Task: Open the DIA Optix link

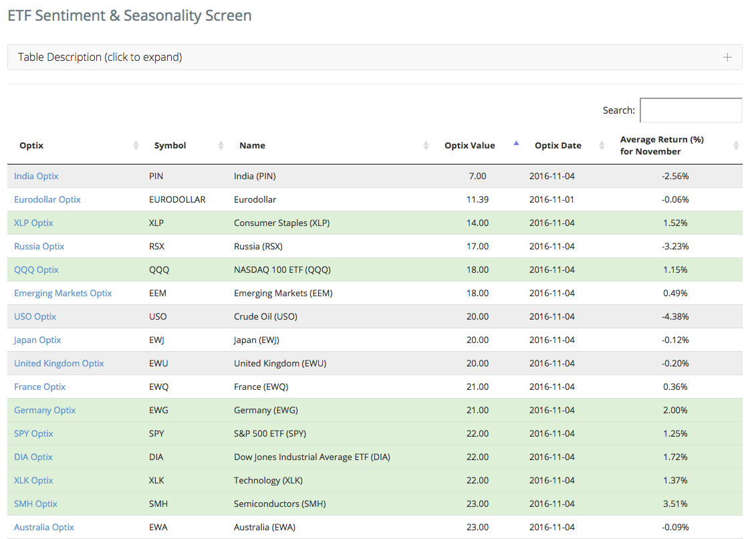Action: click(33, 457)
